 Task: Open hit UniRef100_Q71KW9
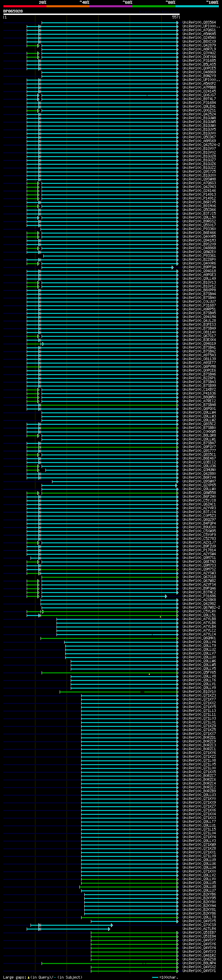pyautogui.click(x=199, y=844)
